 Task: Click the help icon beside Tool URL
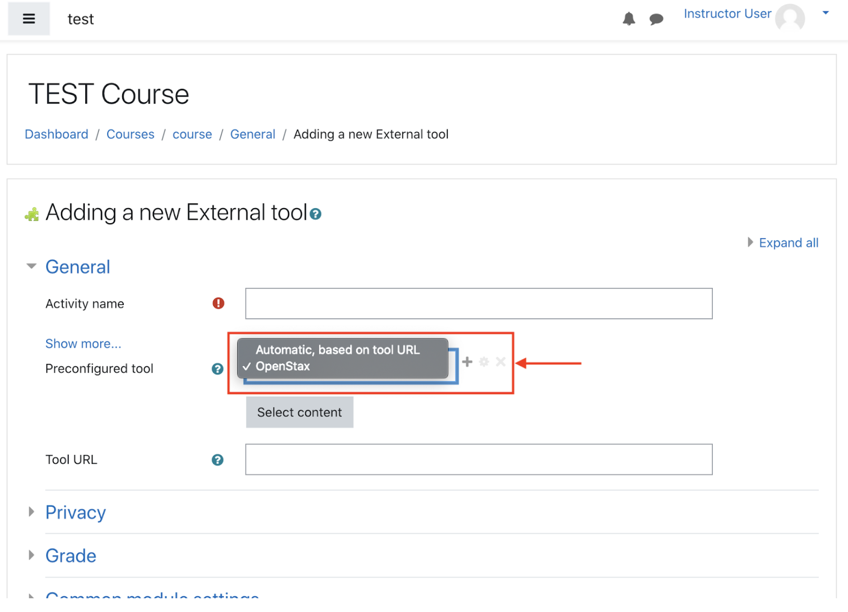click(x=217, y=460)
